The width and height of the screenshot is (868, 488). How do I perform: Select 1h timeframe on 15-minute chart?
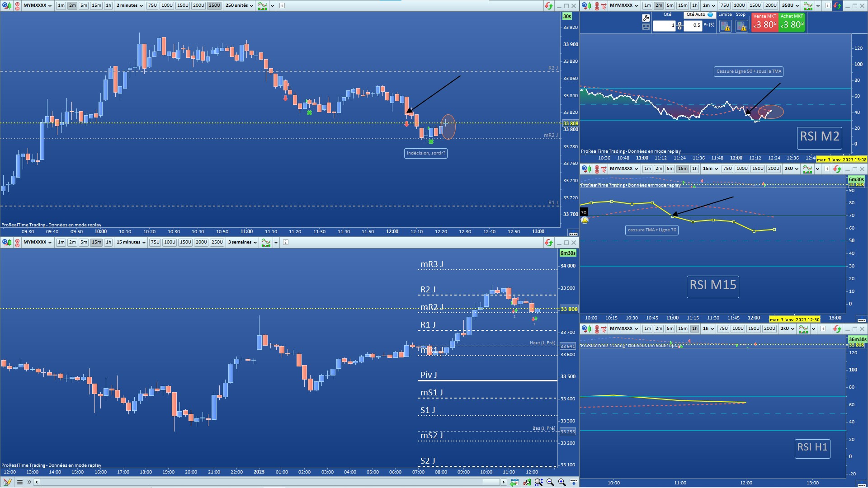pyautogui.click(x=108, y=242)
